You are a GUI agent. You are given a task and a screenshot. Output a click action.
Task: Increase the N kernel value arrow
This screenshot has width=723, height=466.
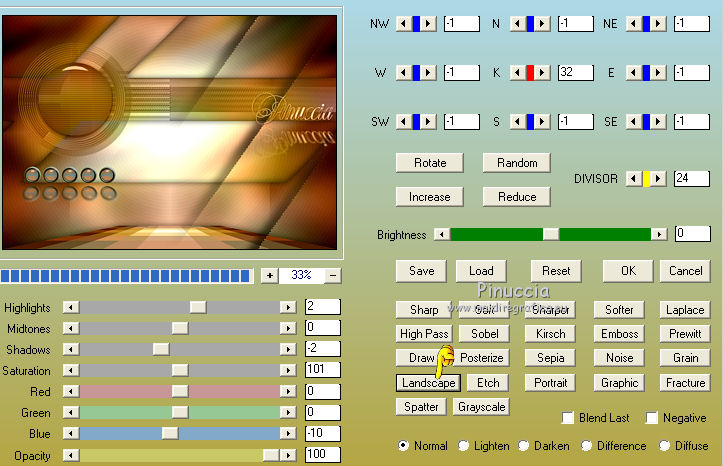point(542,23)
